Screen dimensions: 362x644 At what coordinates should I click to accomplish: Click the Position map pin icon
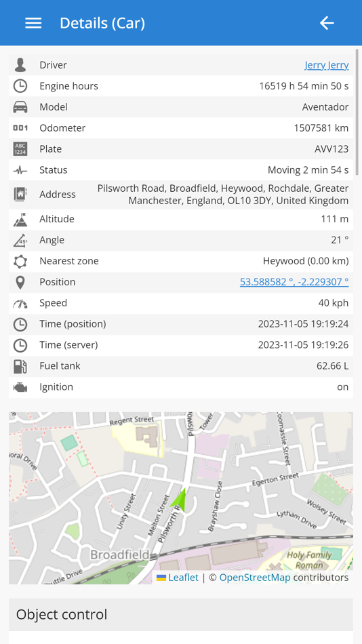click(20, 282)
